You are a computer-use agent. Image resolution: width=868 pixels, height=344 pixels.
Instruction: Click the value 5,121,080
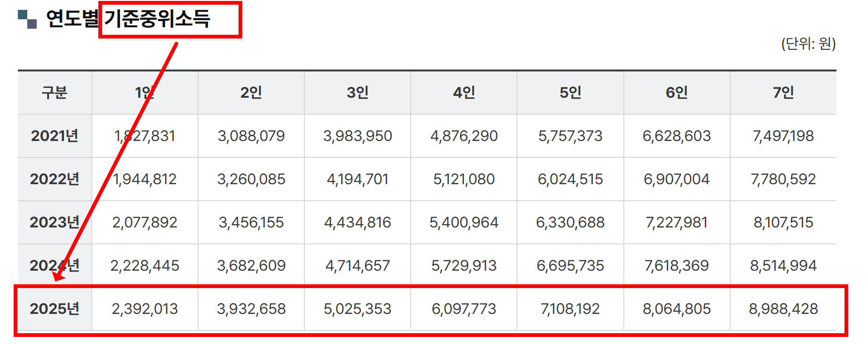pyautogui.click(x=464, y=179)
